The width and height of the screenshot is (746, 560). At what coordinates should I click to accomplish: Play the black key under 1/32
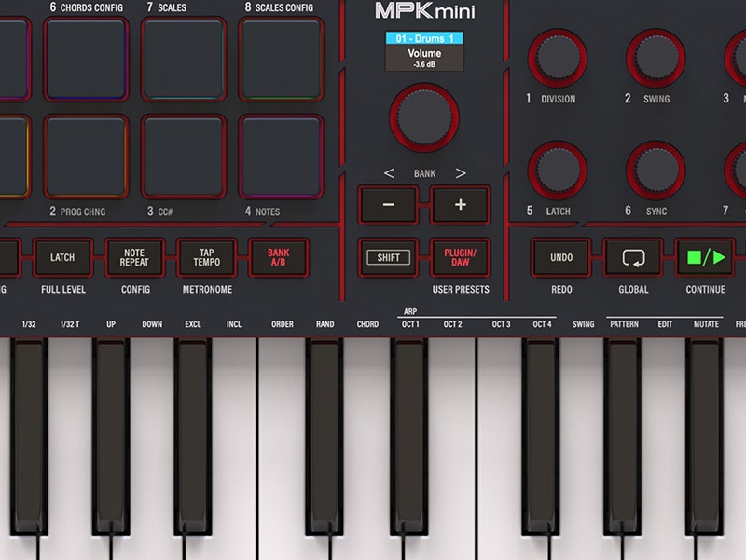(x=29, y=435)
